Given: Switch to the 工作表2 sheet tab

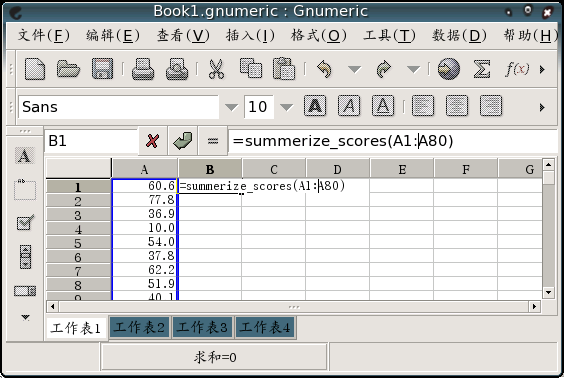Looking at the screenshot, I should pyautogui.click(x=139, y=327).
